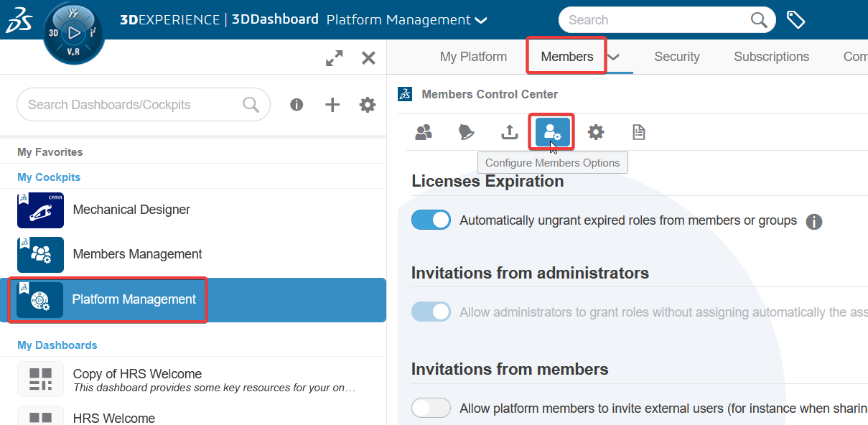Switch to My Platform tab
This screenshot has width=868, height=425.
(x=473, y=57)
